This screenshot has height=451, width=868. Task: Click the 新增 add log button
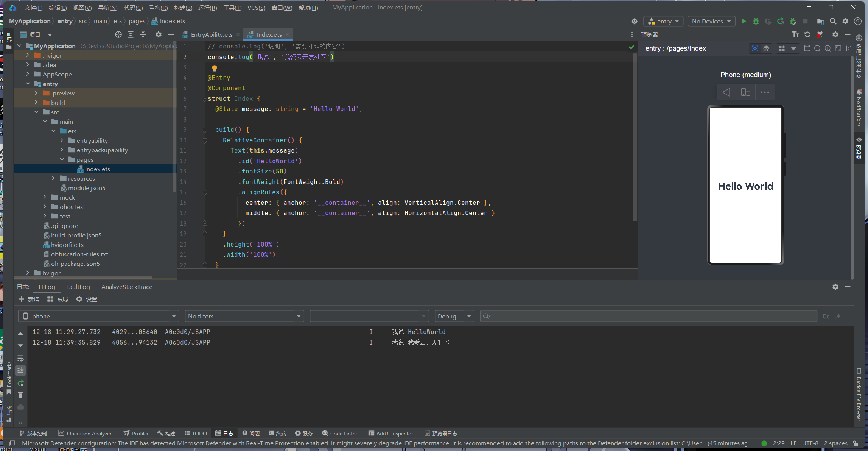click(x=29, y=299)
